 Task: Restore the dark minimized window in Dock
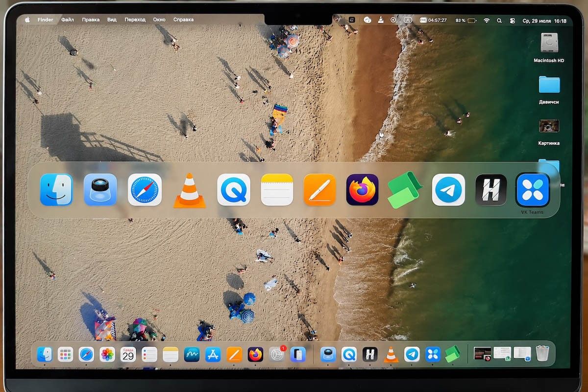point(483,354)
